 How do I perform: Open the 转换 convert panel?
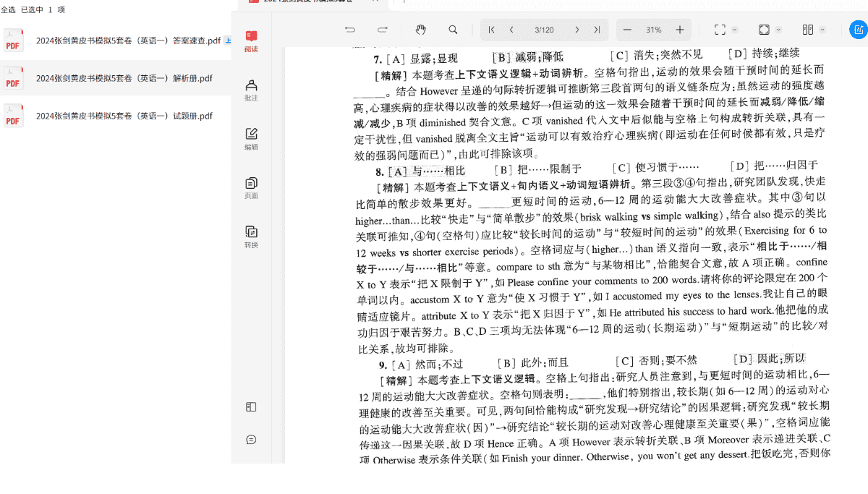251,237
